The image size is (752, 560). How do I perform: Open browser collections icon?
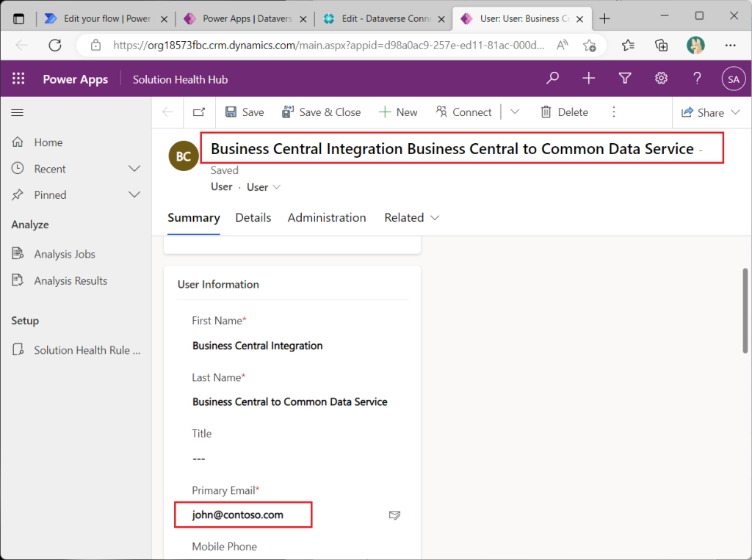pyautogui.click(x=662, y=46)
